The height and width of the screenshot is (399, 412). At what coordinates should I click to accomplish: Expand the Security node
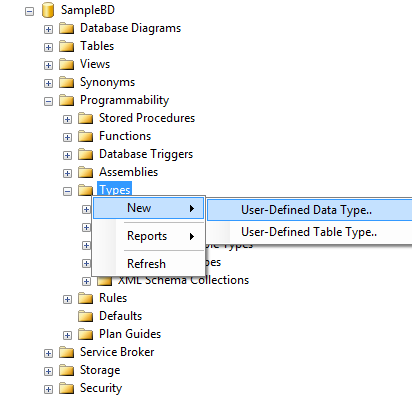(48, 390)
